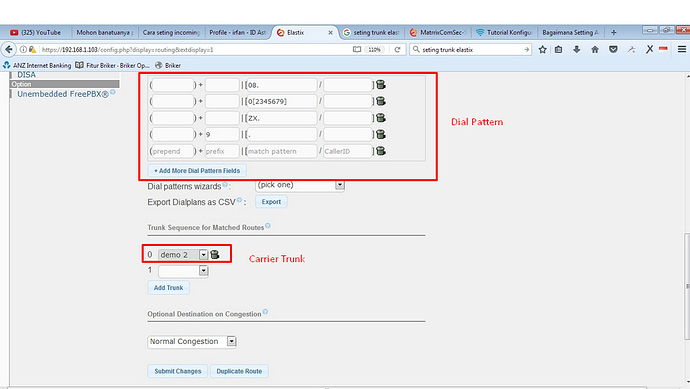Open the trunk 0 demo 2 dropdown
The height and width of the screenshot is (389, 690).
point(183,254)
